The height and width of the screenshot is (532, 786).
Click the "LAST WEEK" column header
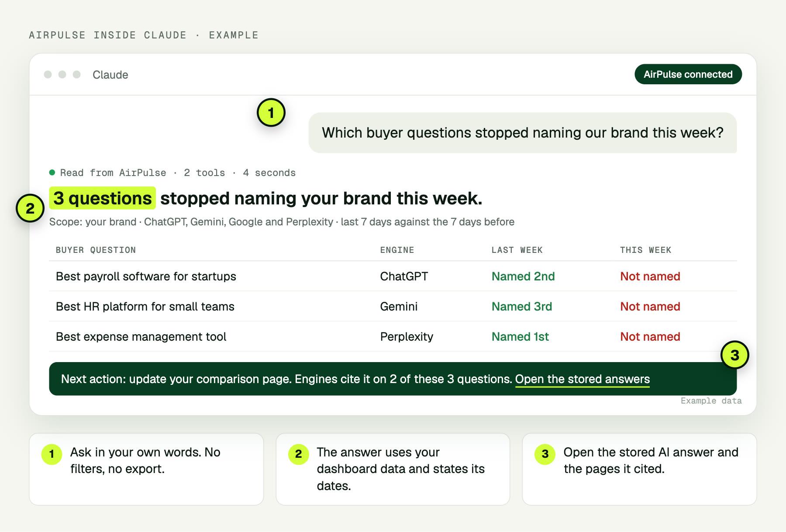[x=517, y=250]
